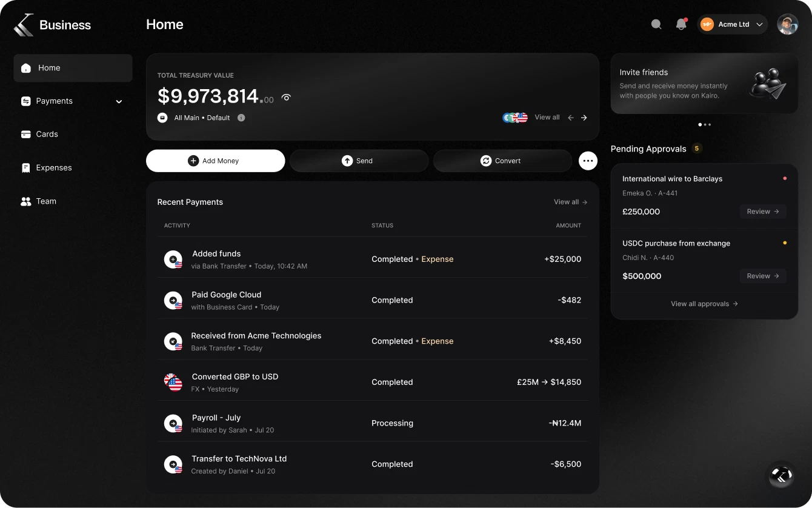
Task: Open Cards in the sidebar
Action: tap(40, 135)
